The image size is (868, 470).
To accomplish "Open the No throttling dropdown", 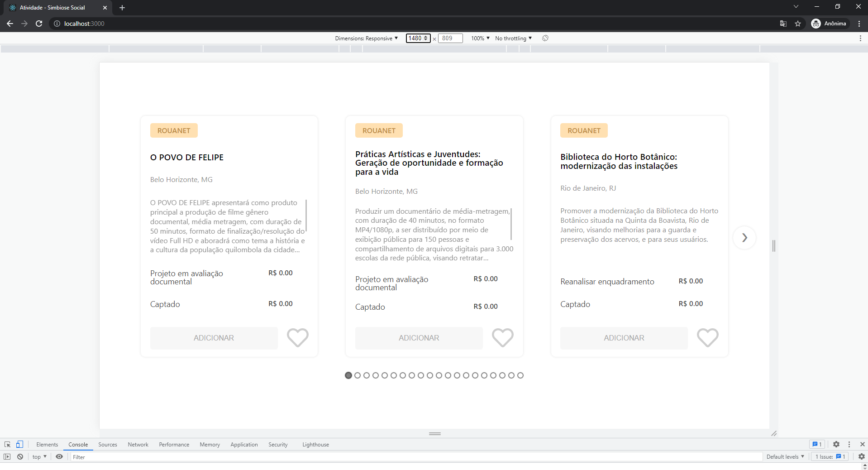I will (x=513, y=38).
